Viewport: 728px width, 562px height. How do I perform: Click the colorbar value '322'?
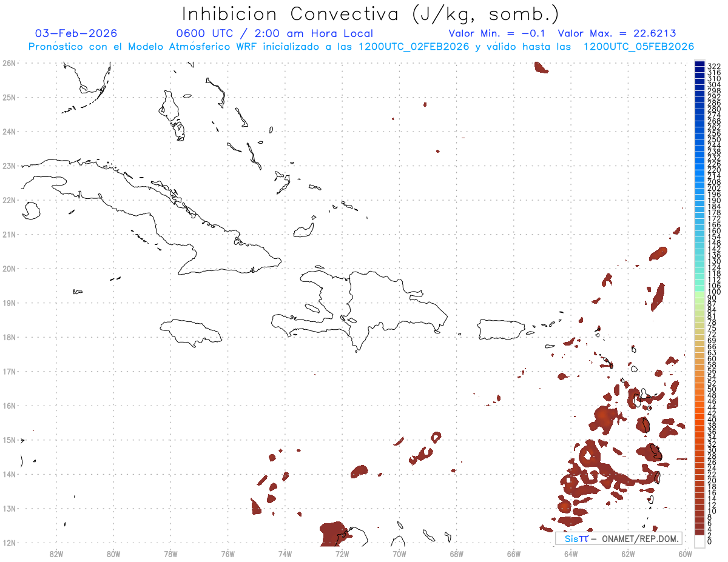tap(713, 66)
